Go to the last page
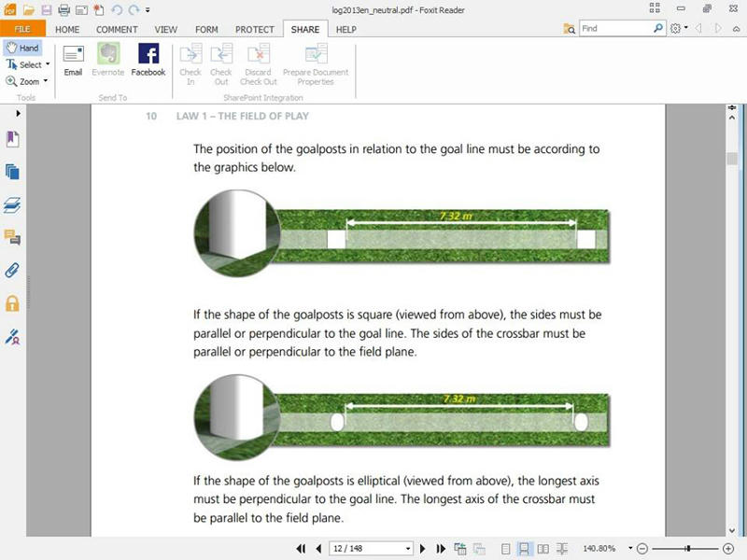Viewport: 747px width, 560px height. click(441, 549)
